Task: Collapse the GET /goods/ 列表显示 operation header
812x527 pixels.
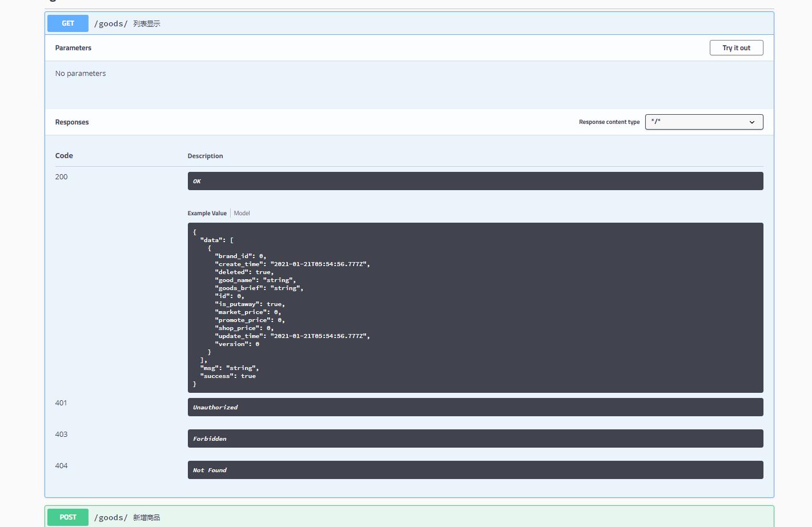Action: (409, 23)
